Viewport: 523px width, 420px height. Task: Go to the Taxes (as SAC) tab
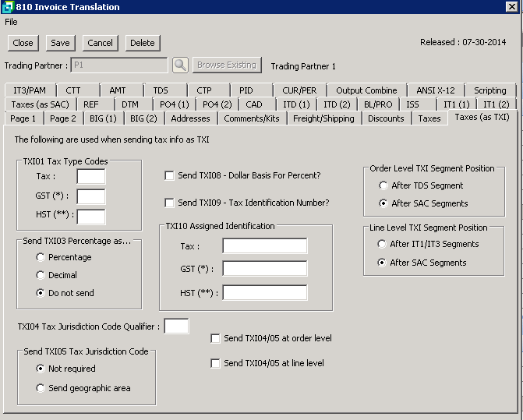click(39, 104)
